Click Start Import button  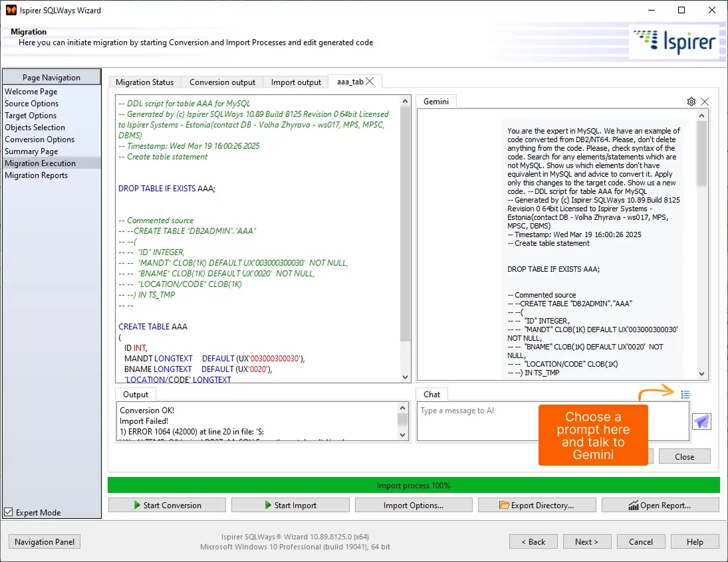[290, 505]
